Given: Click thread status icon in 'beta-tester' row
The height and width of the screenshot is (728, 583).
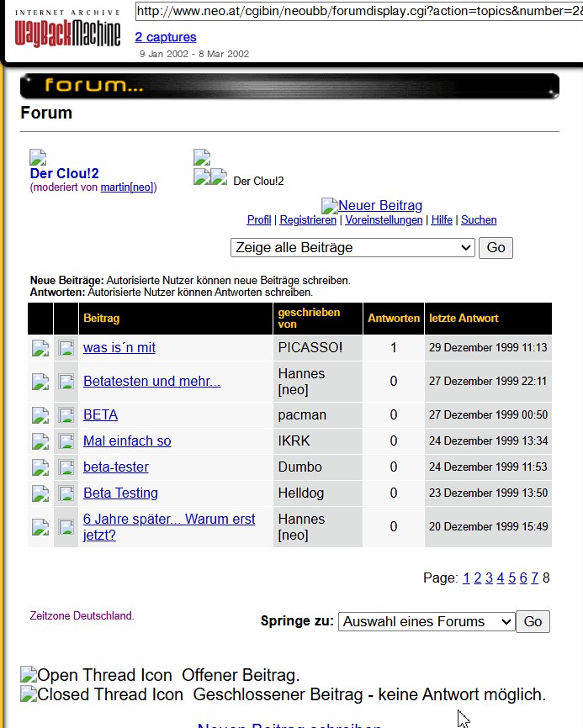Looking at the screenshot, I should click(x=40, y=467).
